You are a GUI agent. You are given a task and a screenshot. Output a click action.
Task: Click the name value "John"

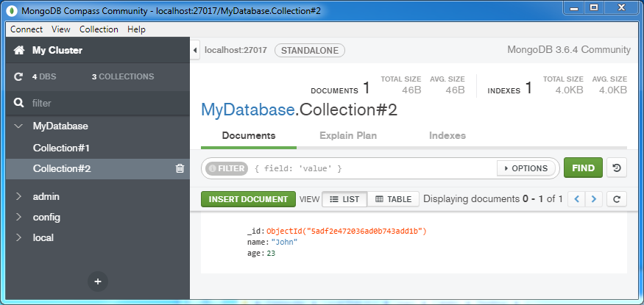[284, 243]
